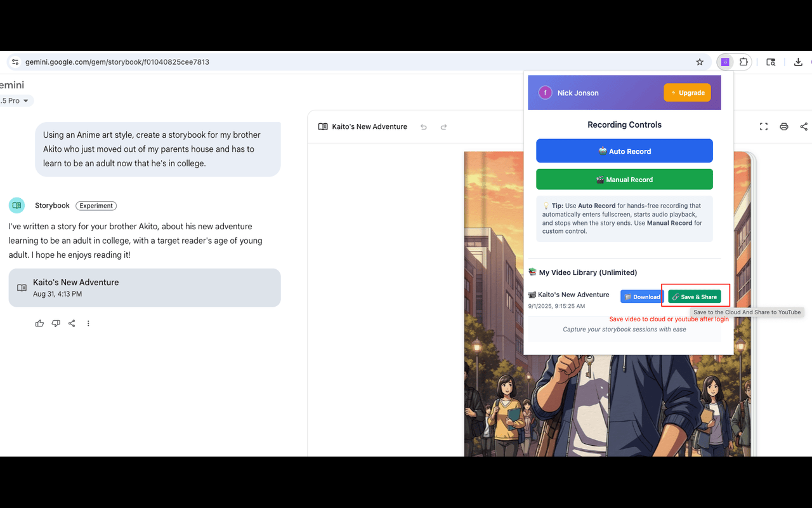Share the response below the storybook card
Image resolution: width=812 pixels, height=508 pixels.
pyautogui.click(x=72, y=323)
